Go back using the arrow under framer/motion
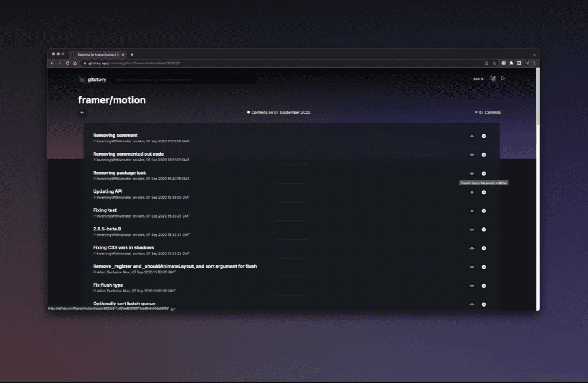This screenshot has width=588, height=383. click(82, 113)
